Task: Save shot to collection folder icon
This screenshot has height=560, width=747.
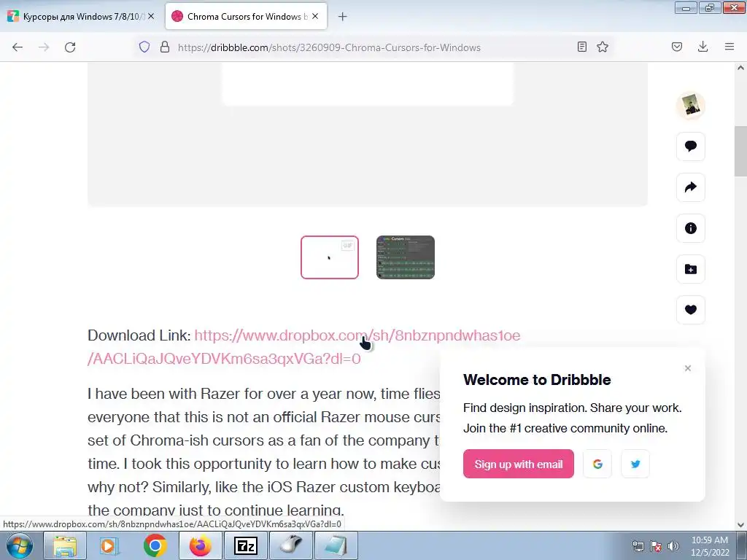Action: [691, 269]
